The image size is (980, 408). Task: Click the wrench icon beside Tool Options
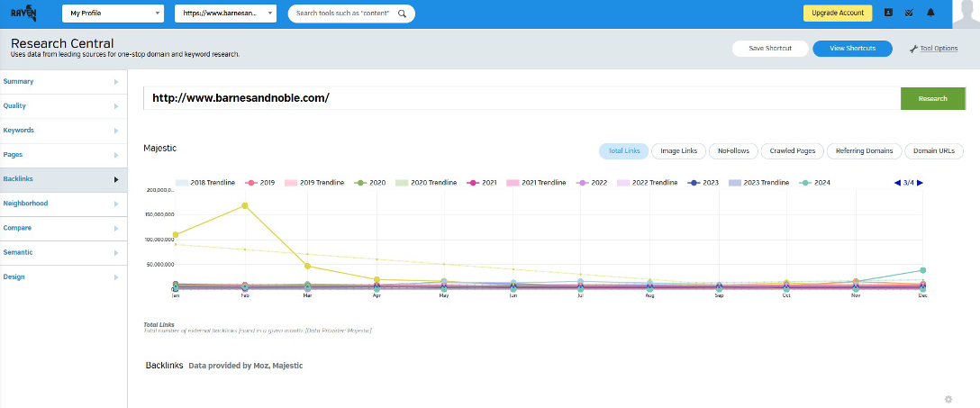[x=913, y=49]
